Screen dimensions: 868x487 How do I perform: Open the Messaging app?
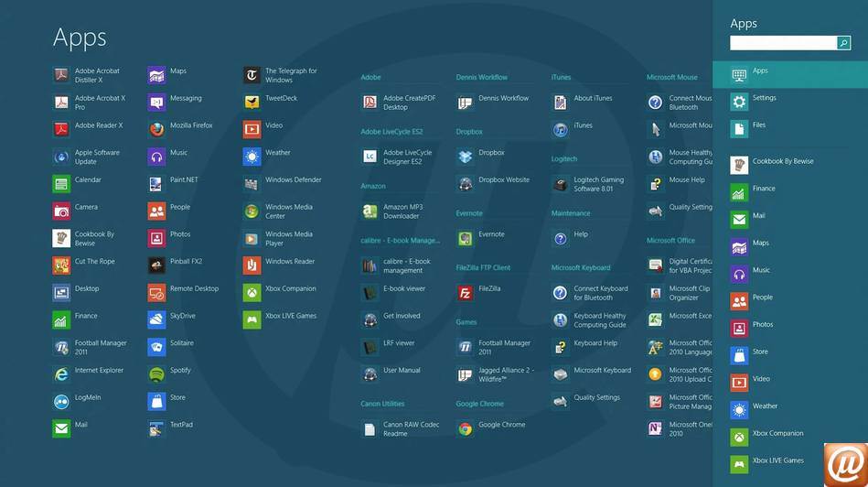point(175,102)
